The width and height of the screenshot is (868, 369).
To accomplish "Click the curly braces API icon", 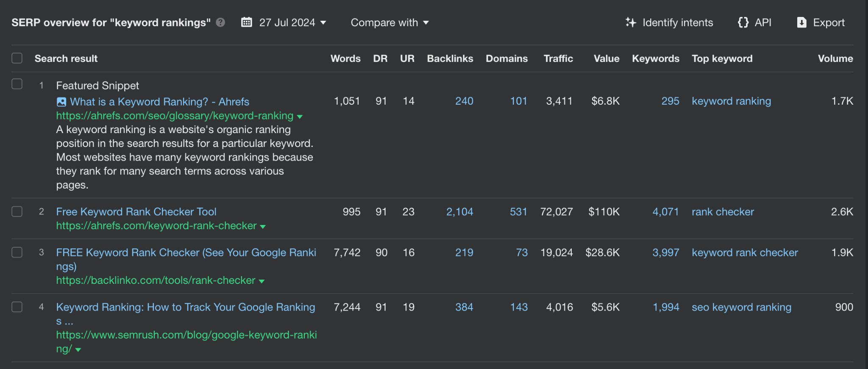I will pos(743,22).
